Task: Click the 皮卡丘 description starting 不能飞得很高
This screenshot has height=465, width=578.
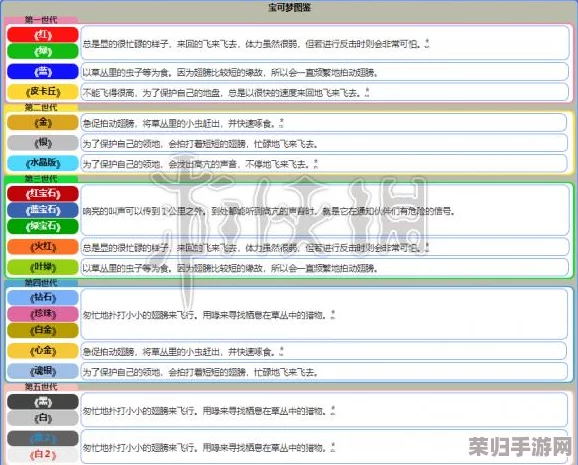Action: pos(222,93)
